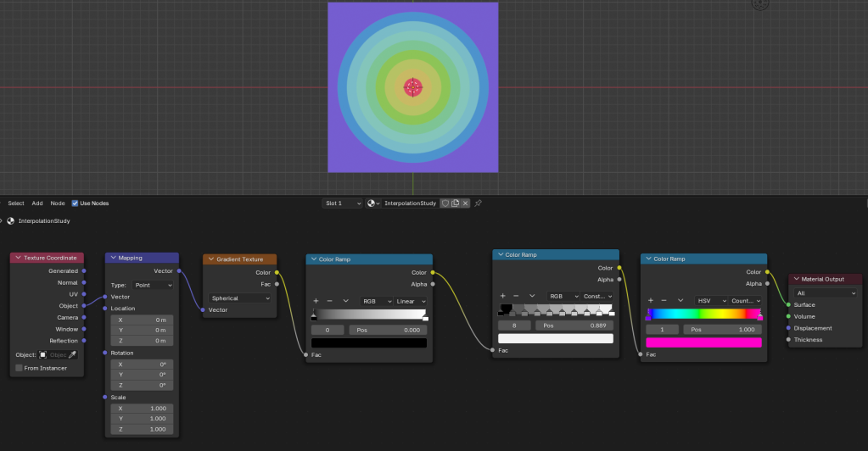Collapse the Gradient Texture node
The image size is (868, 451).
pyautogui.click(x=210, y=259)
